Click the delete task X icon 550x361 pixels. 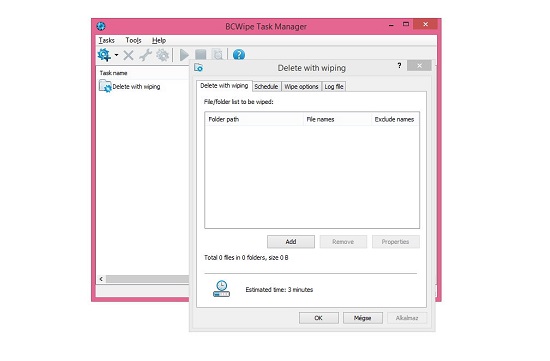tap(128, 55)
